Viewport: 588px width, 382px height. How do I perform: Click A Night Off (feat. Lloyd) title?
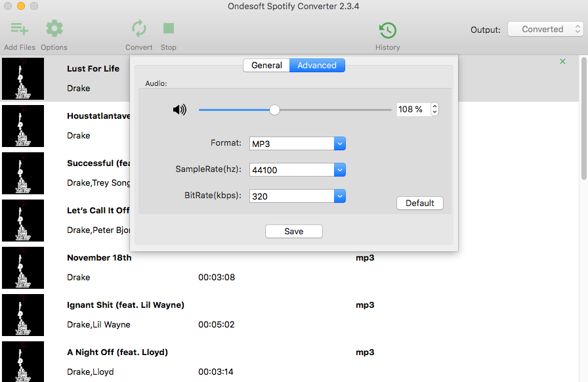pos(117,352)
